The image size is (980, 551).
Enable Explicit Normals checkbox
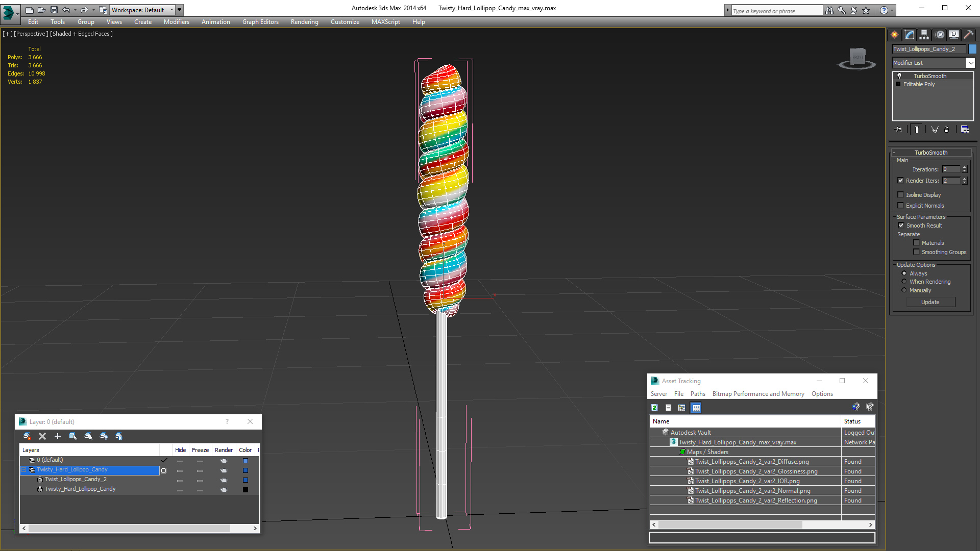point(900,205)
